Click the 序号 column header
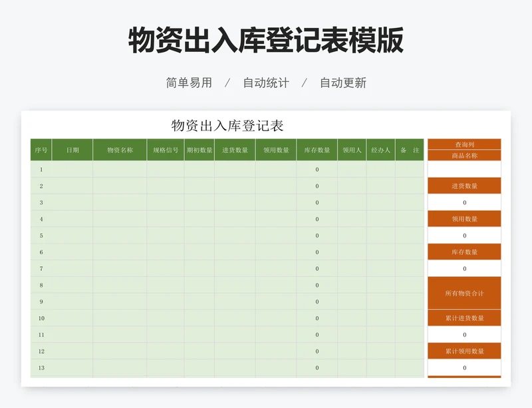This screenshot has height=408, width=532. (41, 150)
